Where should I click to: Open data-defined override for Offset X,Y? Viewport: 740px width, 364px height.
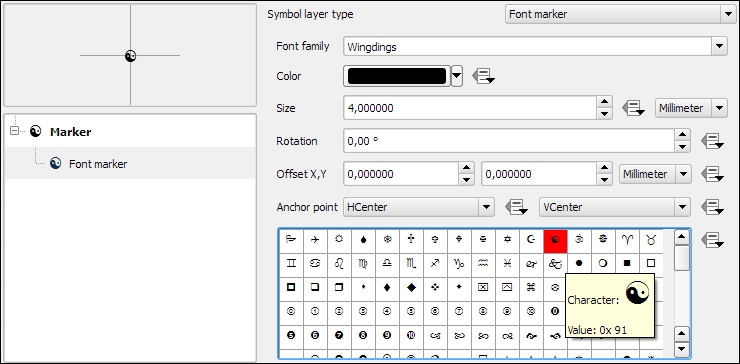pyautogui.click(x=712, y=174)
